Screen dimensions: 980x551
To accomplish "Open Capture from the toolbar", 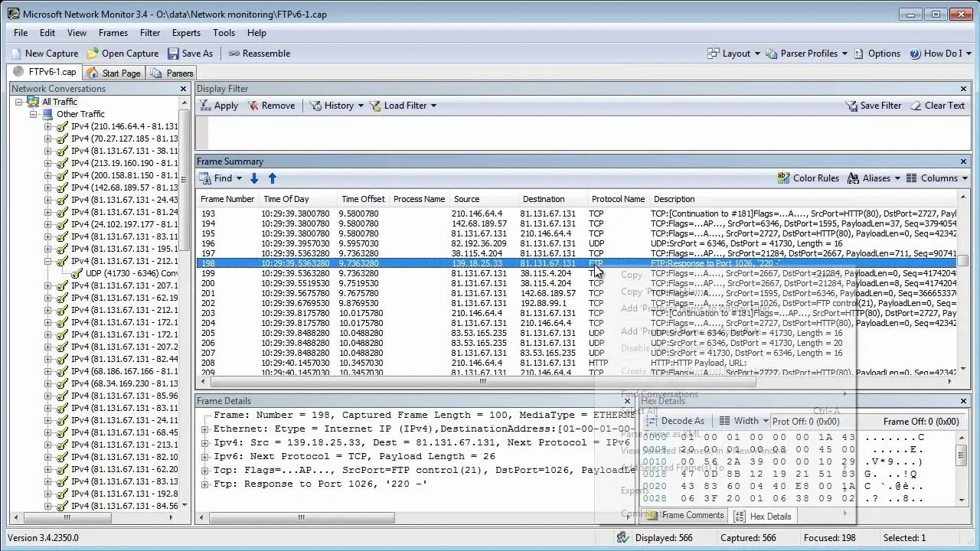I will click(x=122, y=54).
